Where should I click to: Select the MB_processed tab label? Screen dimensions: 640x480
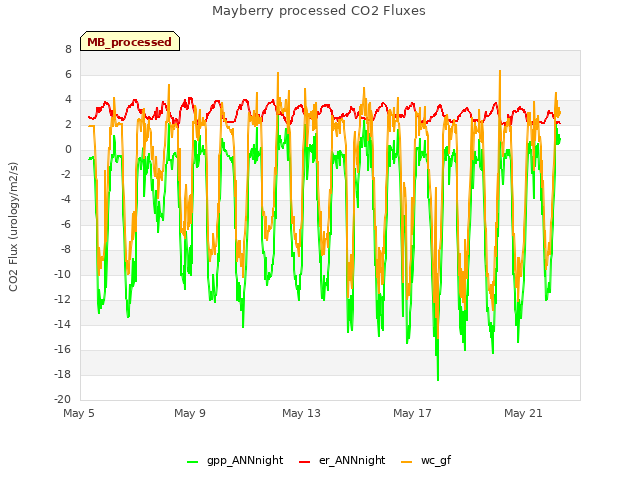tap(129, 42)
